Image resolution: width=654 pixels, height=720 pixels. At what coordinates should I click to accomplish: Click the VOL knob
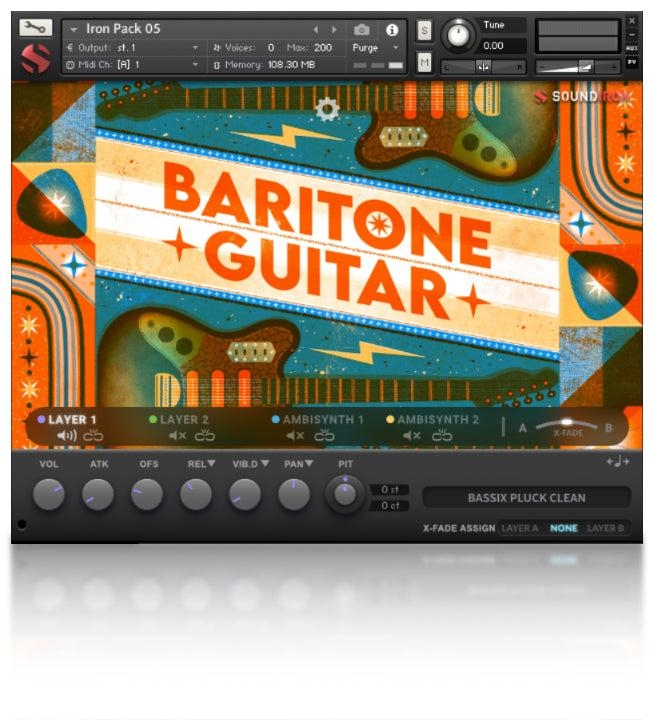[x=49, y=494]
